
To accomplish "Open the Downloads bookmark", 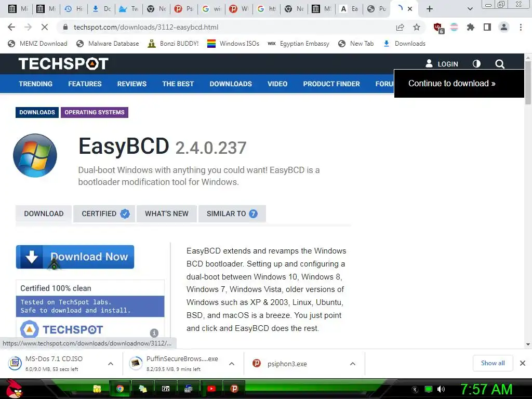I will (x=404, y=44).
